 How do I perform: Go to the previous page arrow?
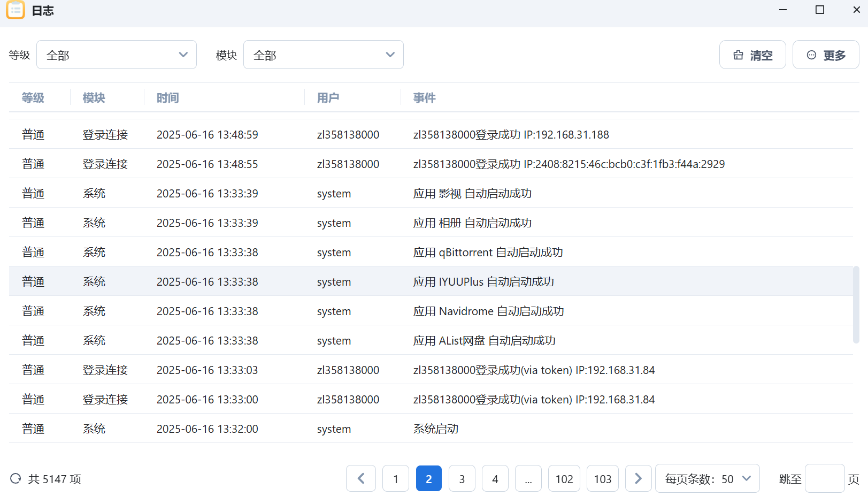361,478
